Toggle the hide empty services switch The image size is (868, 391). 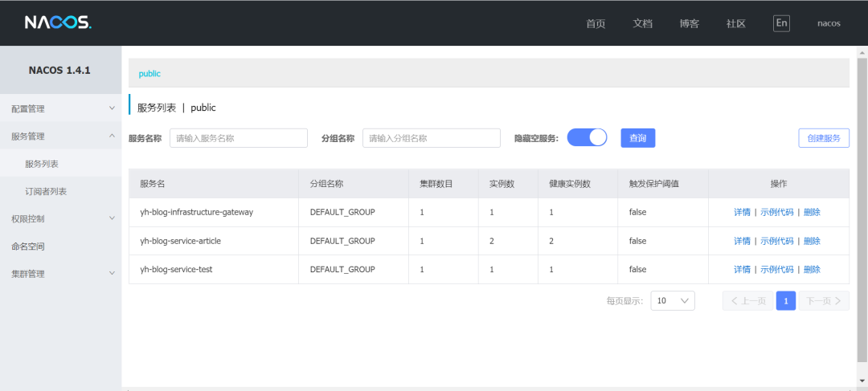(587, 138)
